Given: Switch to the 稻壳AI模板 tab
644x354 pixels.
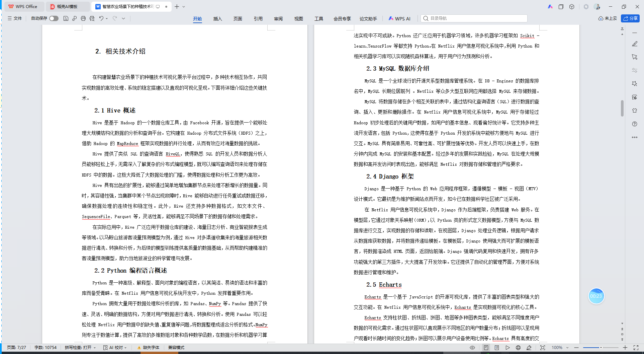Looking at the screenshot, I should (67, 6).
